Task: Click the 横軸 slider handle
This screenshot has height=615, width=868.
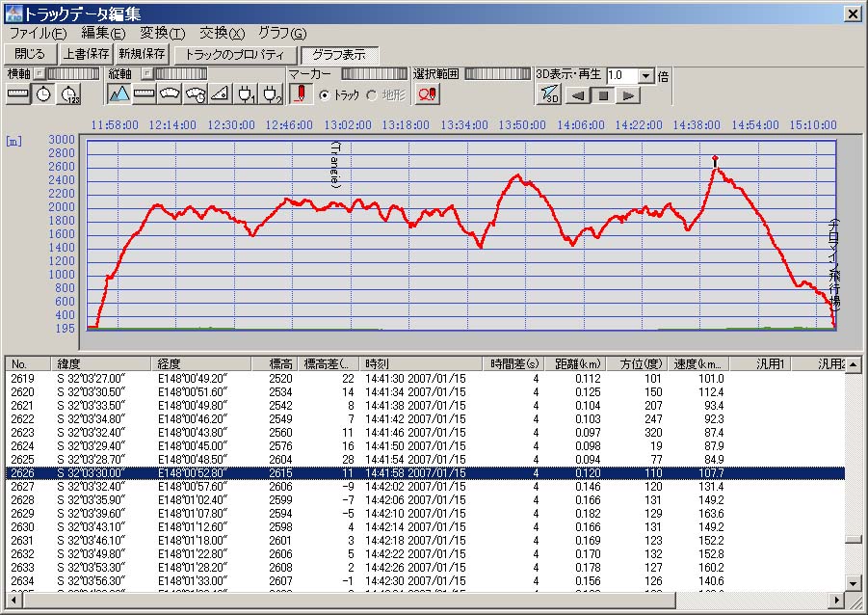Action: tap(40, 73)
